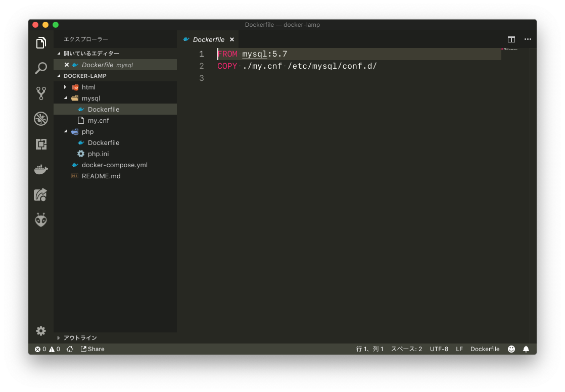
Task: Open php.ini file
Action: (x=115, y=154)
